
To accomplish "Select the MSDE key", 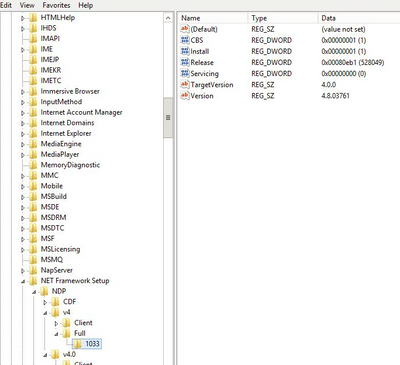I will pos(50,207).
